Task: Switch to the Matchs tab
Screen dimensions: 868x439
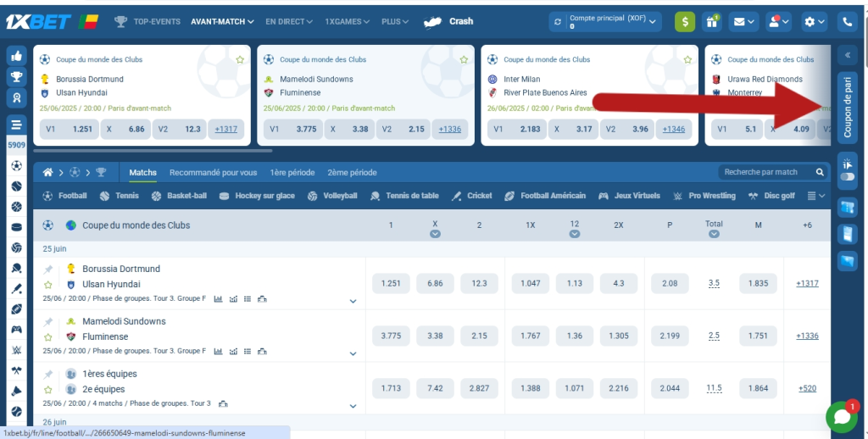Action: (142, 172)
